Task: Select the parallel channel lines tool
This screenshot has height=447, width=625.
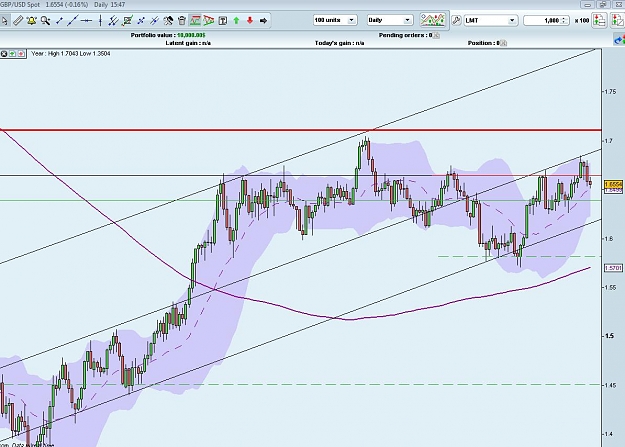Action: [x=114, y=20]
